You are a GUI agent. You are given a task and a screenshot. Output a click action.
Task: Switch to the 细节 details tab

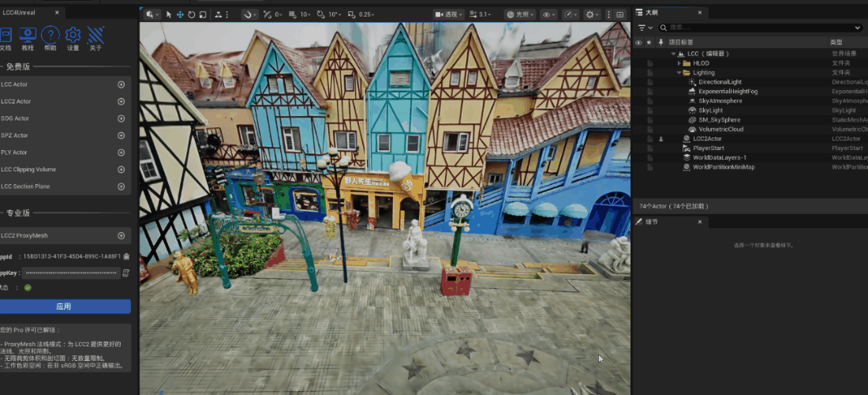[652, 222]
